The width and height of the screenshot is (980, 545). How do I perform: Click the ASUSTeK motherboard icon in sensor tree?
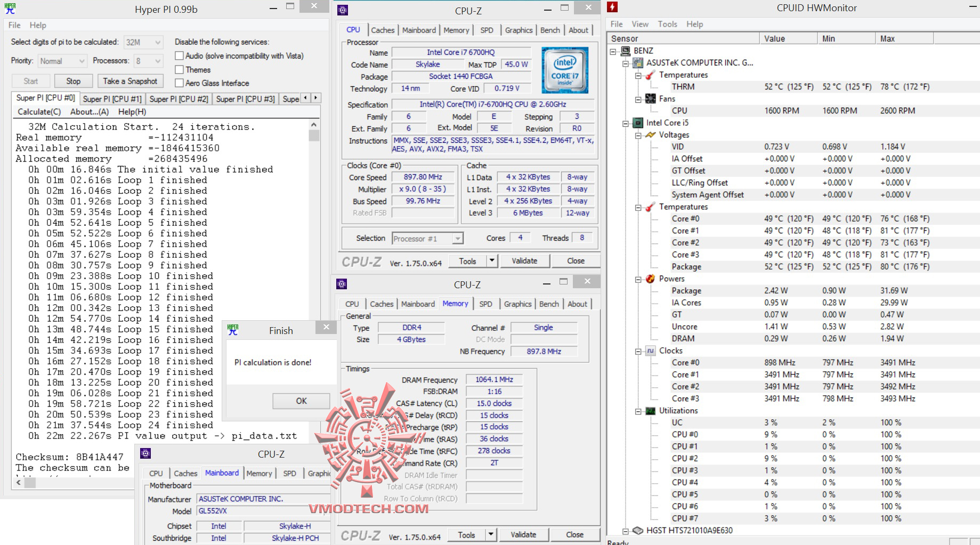(x=638, y=63)
